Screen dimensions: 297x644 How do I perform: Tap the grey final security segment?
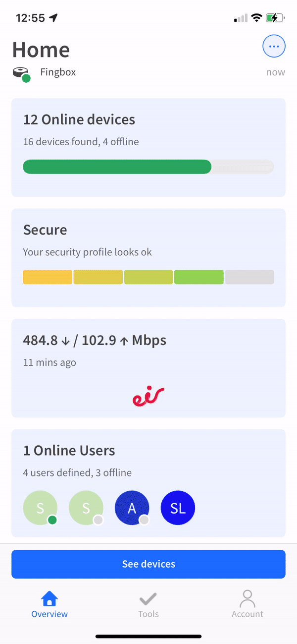click(x=249, y=277)
